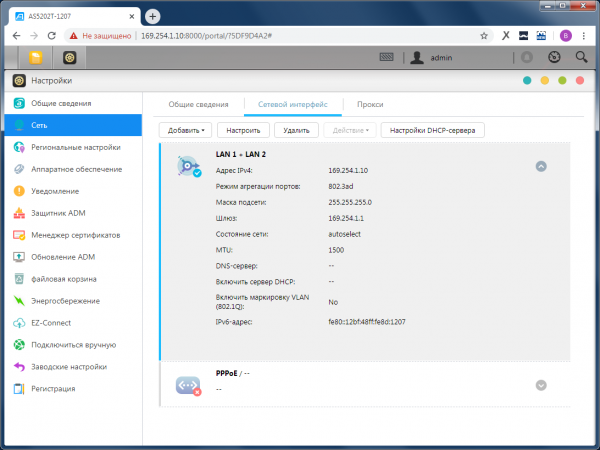
Task: Open the ADM search magnifier icon
Action: pos(579,58)
